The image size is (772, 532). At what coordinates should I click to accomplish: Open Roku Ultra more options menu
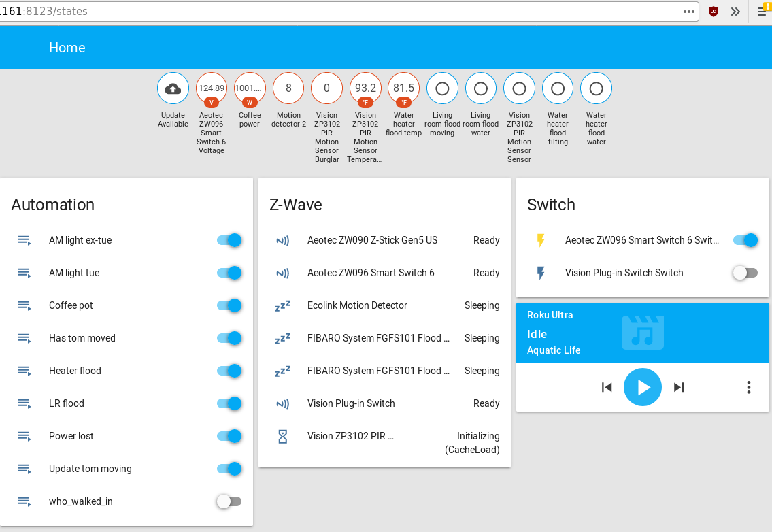tap(748, 387)
